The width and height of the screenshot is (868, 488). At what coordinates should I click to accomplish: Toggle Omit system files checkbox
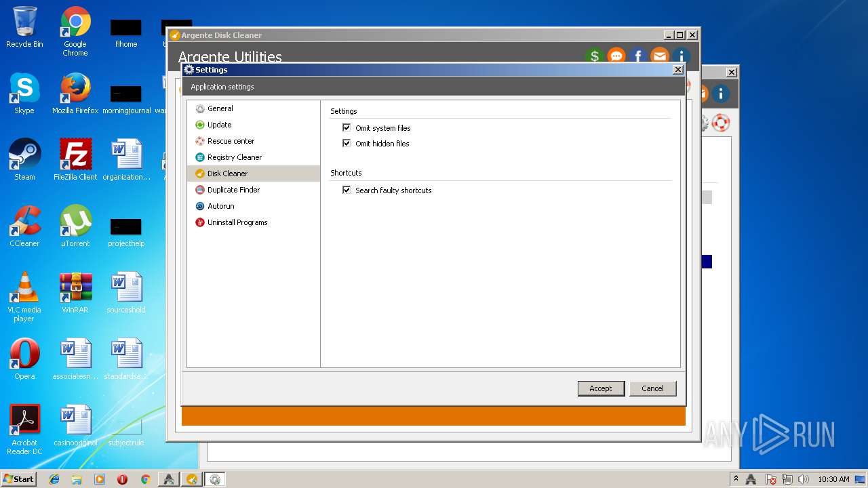tap(347, 127)
